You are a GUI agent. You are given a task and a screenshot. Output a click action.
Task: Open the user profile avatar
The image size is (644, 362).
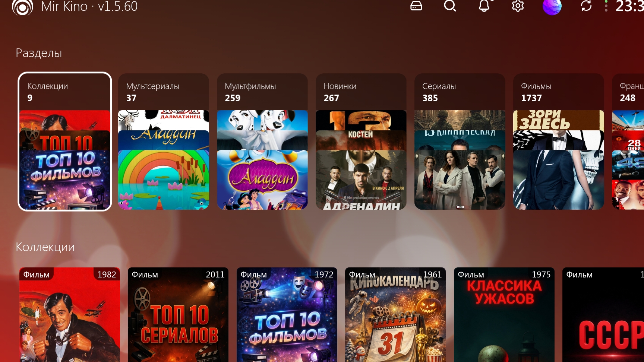tap(552, 6)
